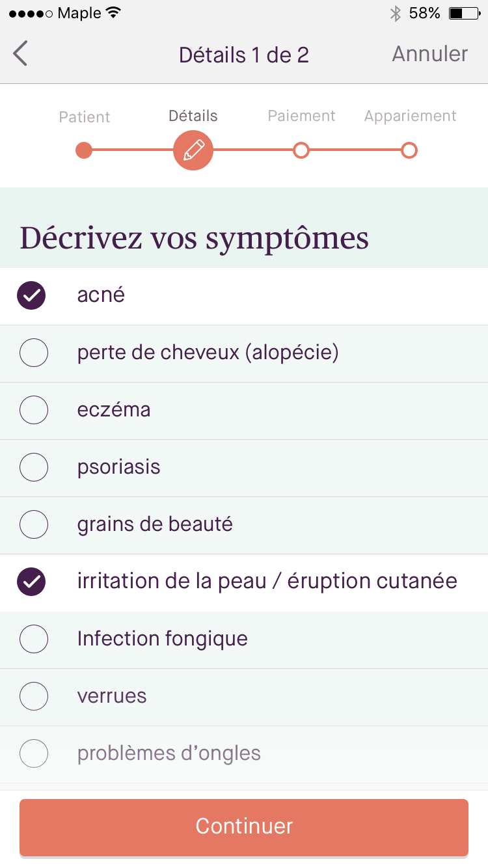Tap the Wi-Fi signal icon
This screenshot has height=868, width=488.
(114, 13)
